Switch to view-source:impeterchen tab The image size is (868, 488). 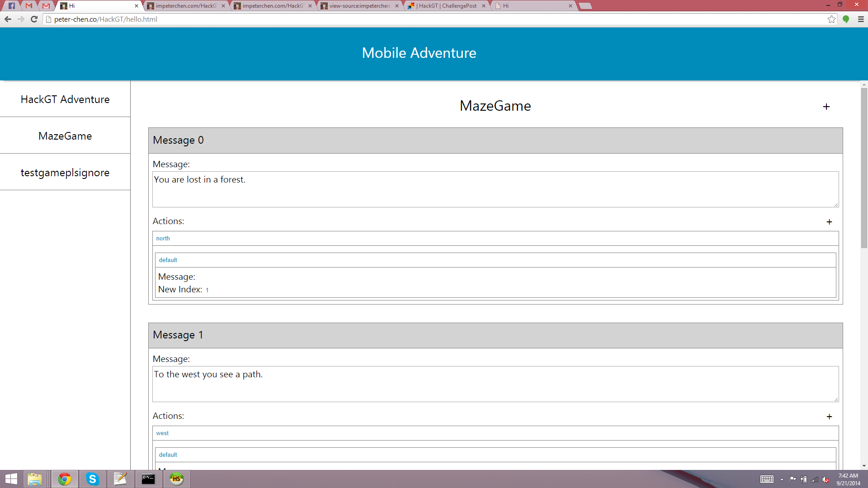point(359,6)
